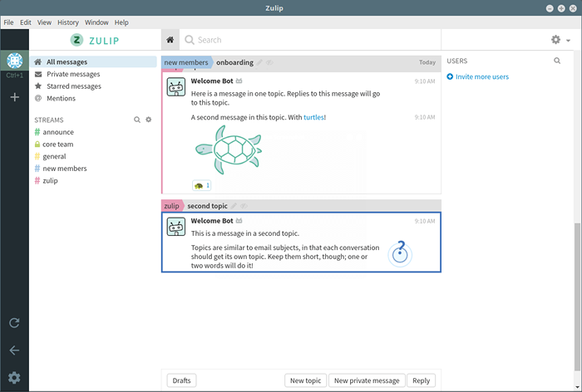Click the Reply button
Screen dimensions: 582x392
tap(421, 380)
